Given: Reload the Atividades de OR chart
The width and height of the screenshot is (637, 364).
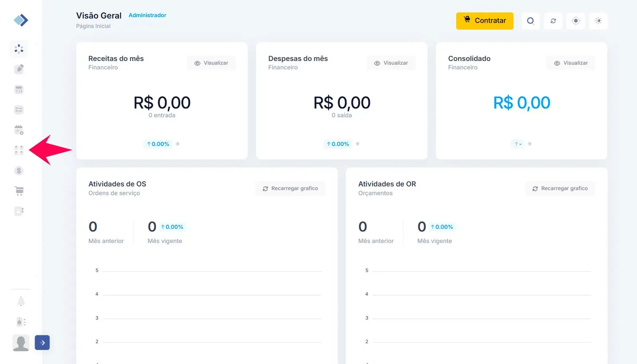Looking at the screenshot, I should click(x=560, y=189).
